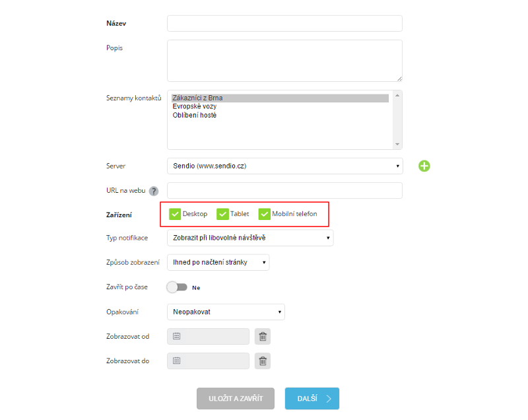The width and height of the screenshot is (528, 420).
Task: Open the Způsob zobrazení dropdown
Action: 218,262
